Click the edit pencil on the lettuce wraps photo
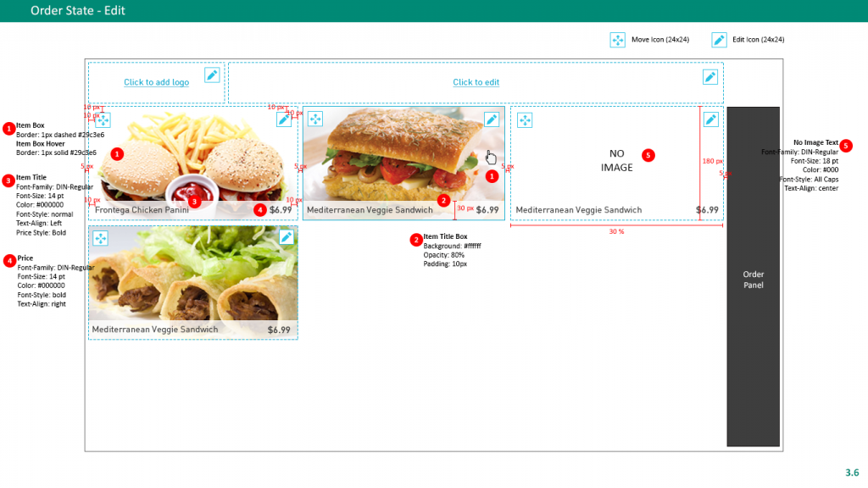The width and height of the screenshot is (868, 488). click(287, 238)
